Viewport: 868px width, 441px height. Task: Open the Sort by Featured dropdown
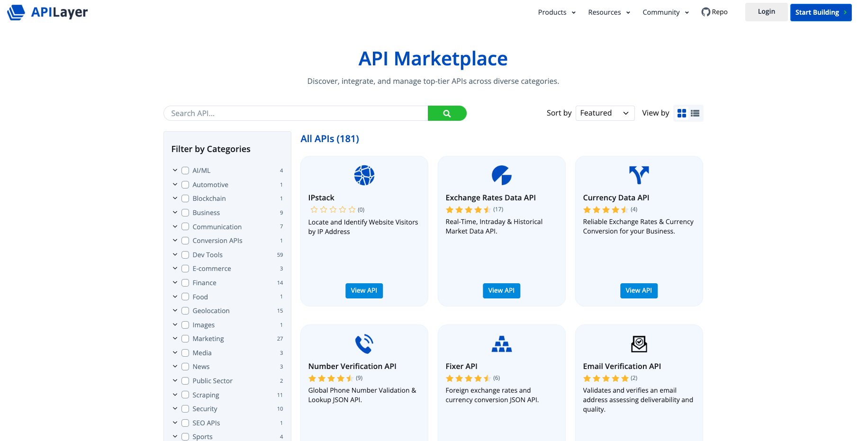605,113
